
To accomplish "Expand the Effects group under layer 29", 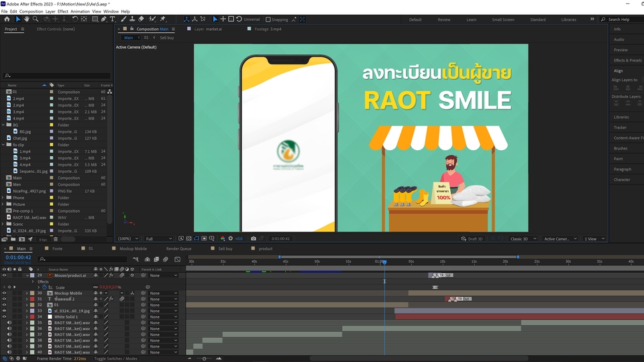I will pos(33,282).
